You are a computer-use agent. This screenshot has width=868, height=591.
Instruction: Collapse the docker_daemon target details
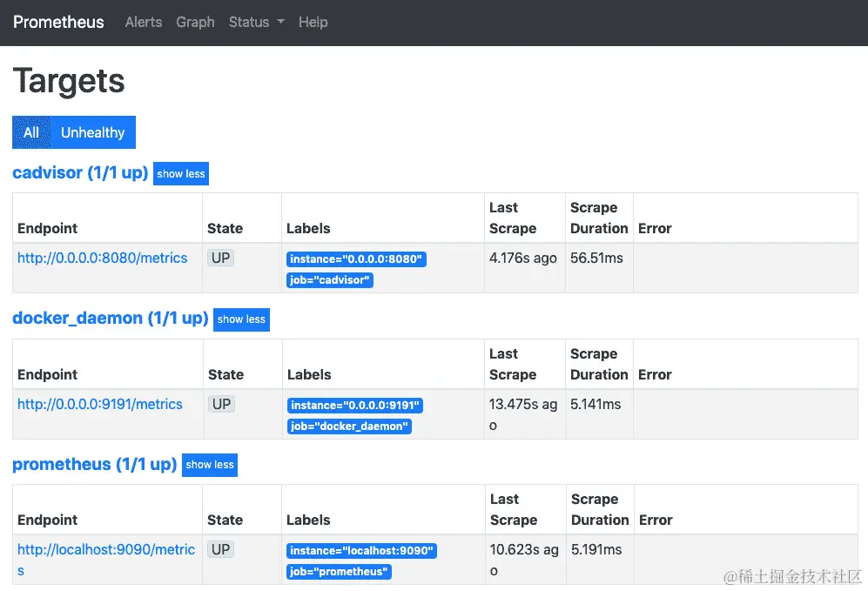[x=241, y=319]
